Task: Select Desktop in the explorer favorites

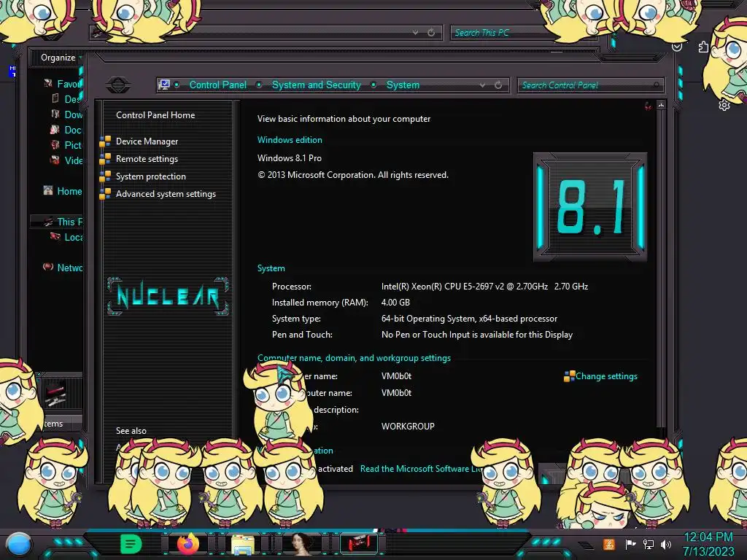Action: click(67, 99)
